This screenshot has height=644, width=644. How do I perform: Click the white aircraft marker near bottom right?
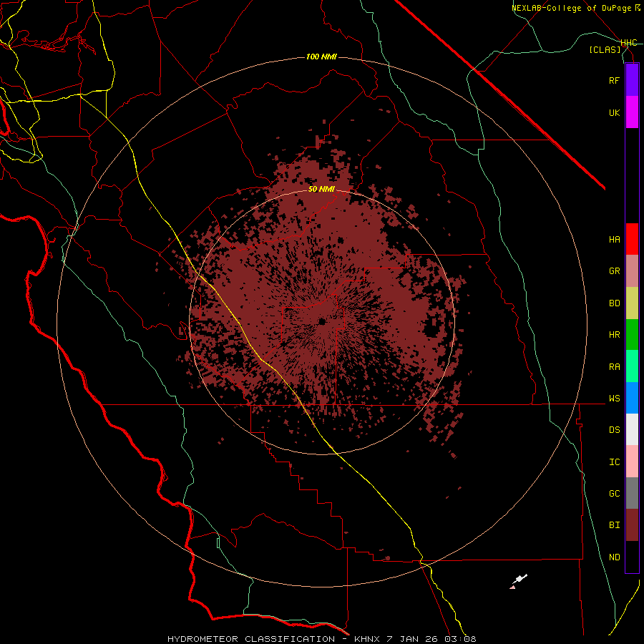pos(519,580)
